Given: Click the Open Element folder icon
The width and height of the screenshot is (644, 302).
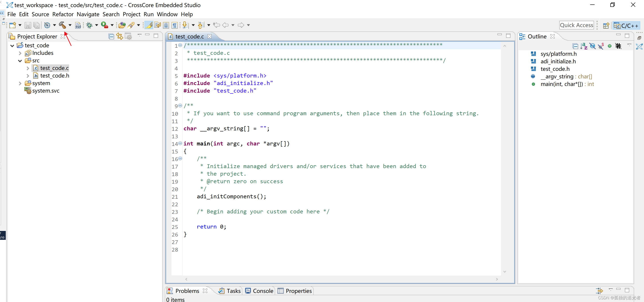Looking at the screenshot, I should click(122, 25).
